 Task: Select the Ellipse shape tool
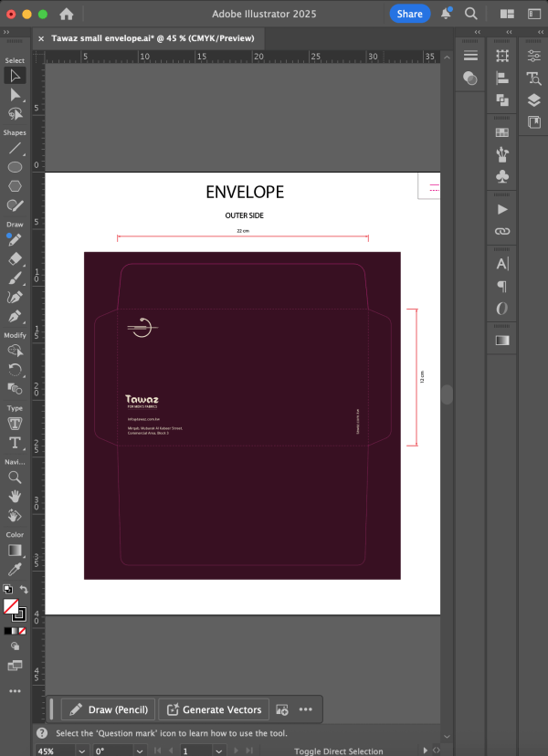click(16, 167)
